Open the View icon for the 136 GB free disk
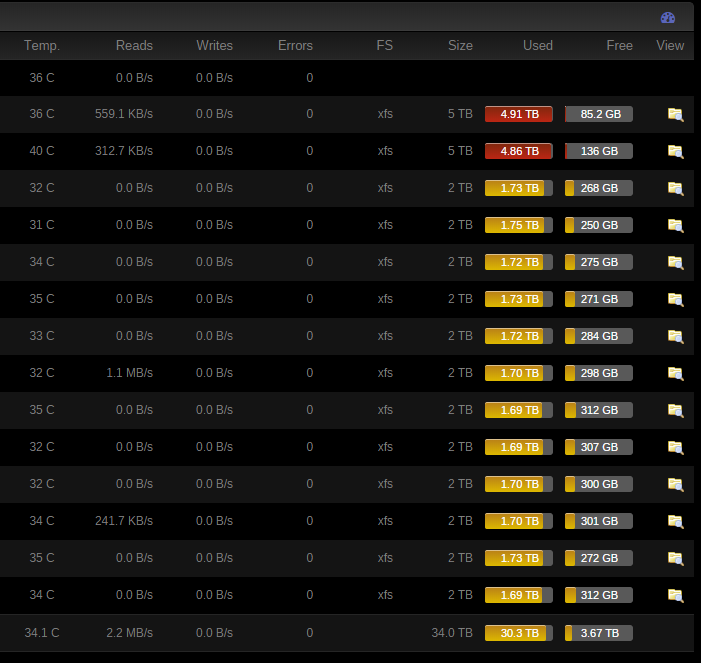This screenshot has width=701, height=663. [676, 152]
